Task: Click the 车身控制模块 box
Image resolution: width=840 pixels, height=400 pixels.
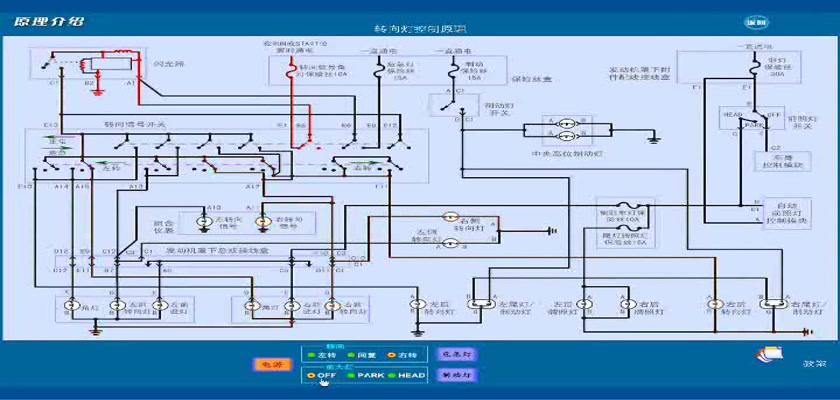Action: point(782,161)
